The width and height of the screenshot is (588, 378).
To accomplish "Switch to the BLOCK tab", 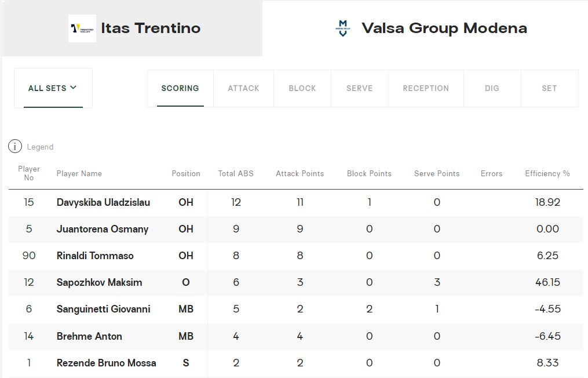I will click(x=302, y=88).
